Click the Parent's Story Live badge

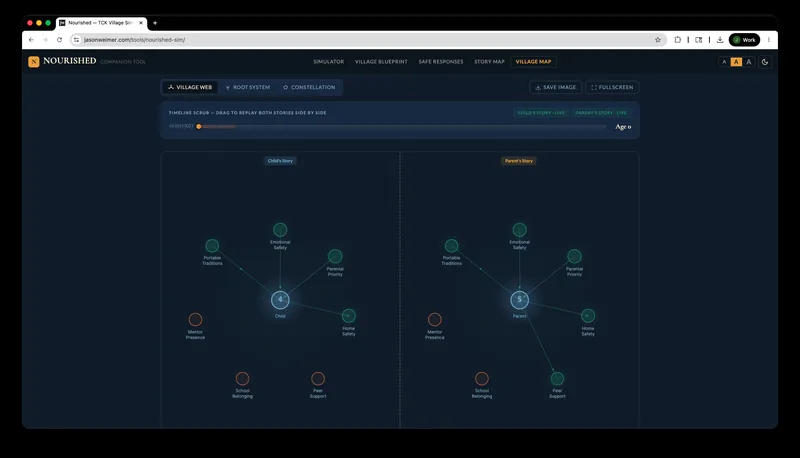pos(601,113)
